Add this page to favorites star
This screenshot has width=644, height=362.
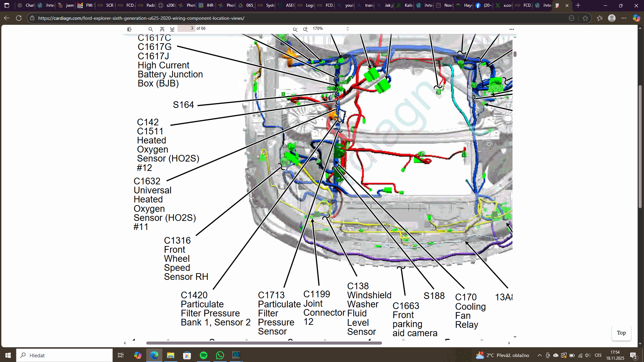[x=585, y=18]
